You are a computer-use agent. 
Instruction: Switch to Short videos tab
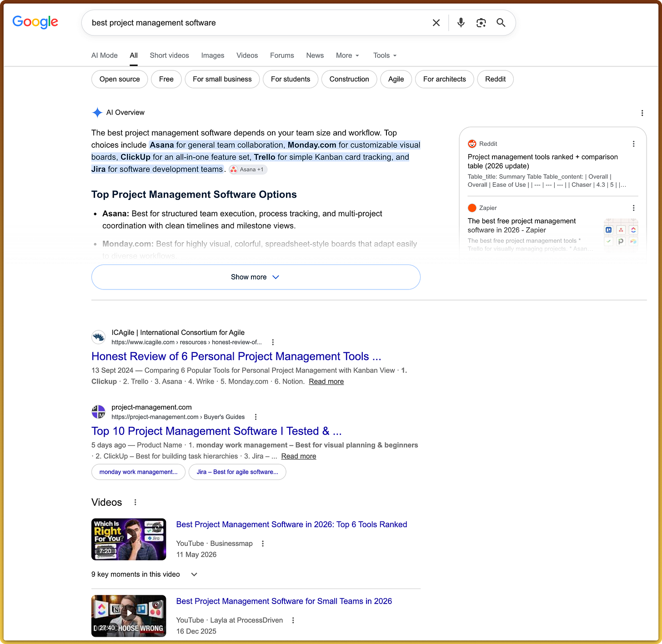pos(170,55)
